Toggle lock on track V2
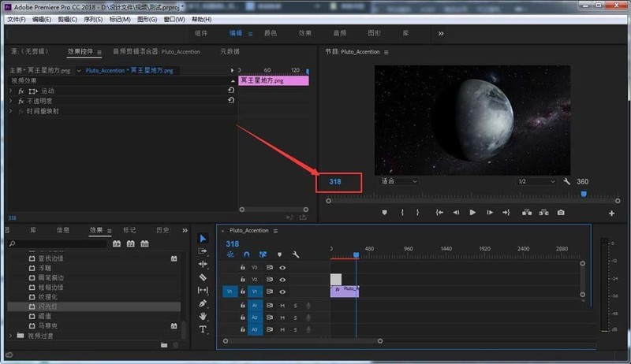 [243, 279]
